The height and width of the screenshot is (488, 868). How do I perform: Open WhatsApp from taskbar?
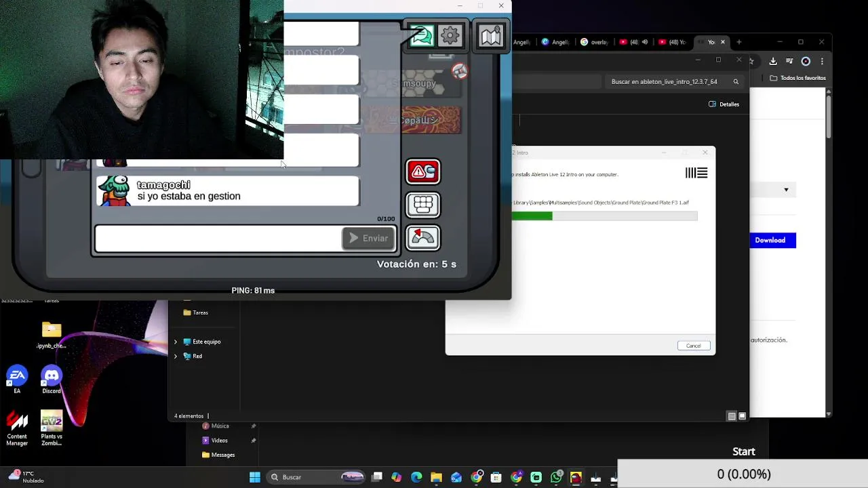coord(556,477)
